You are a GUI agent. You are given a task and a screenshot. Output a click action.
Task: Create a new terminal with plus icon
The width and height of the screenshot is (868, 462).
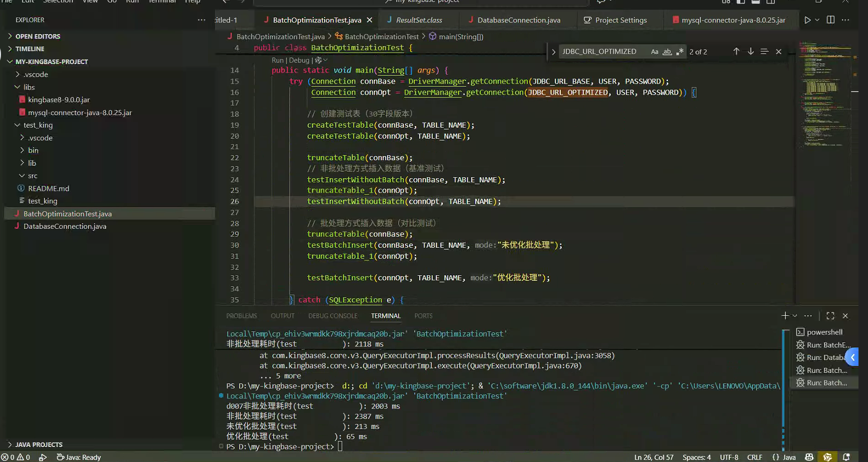784,316
